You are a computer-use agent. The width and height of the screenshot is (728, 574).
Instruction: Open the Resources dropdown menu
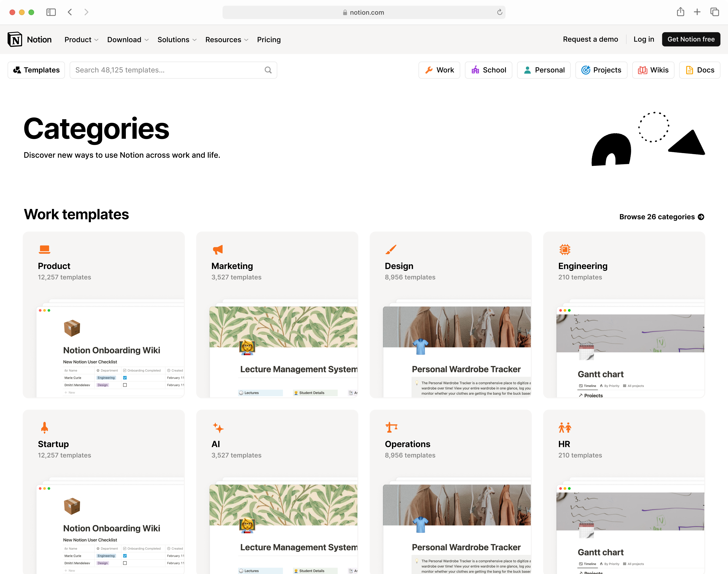pyautogui.click(x=227, y=40)
